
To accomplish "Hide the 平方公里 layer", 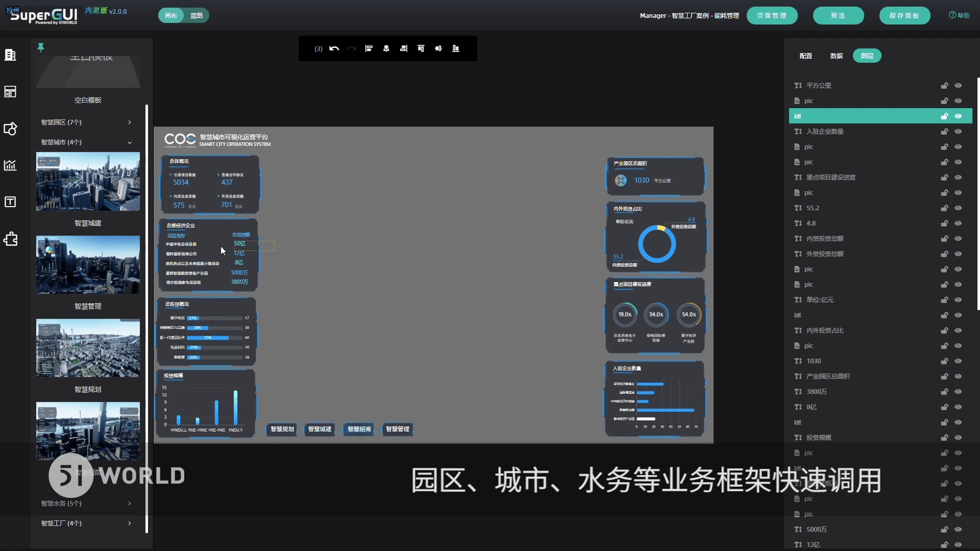I will click(958, 86).
